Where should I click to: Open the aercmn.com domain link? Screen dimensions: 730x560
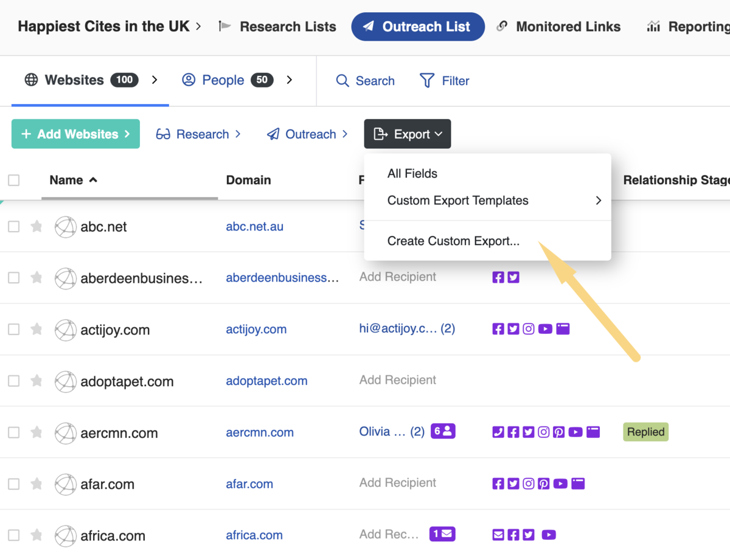coord(260,433)
